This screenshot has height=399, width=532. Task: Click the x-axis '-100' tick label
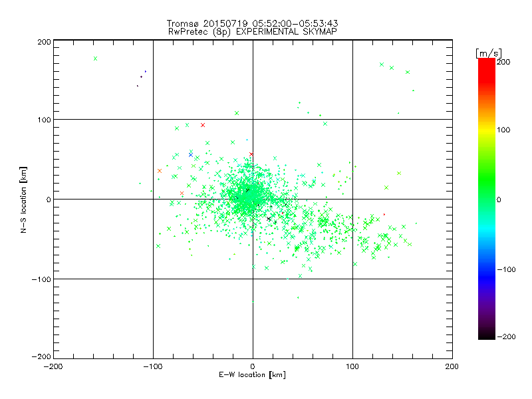tap(153, 366)
